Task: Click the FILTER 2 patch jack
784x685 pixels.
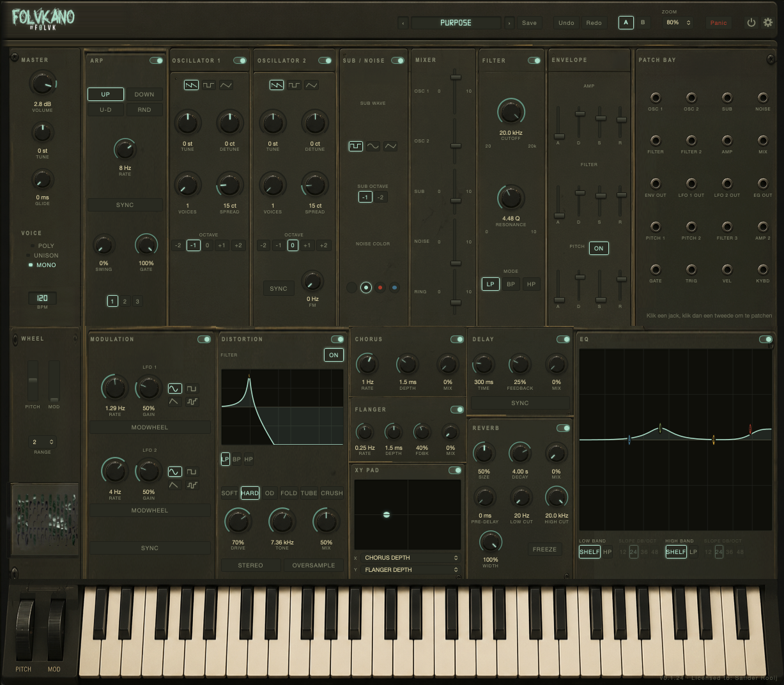Action: (x=691, y=141)
